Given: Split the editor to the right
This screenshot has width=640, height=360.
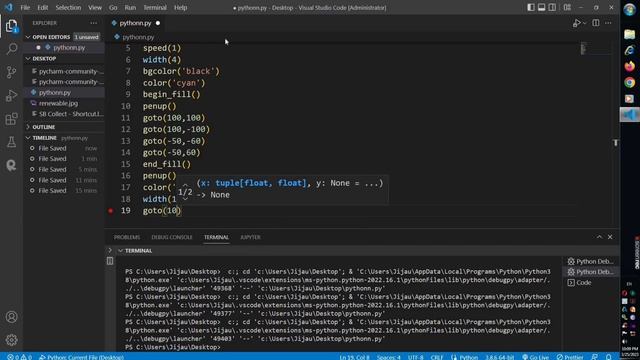Looking at the screenshot, I should click(596, 23).
